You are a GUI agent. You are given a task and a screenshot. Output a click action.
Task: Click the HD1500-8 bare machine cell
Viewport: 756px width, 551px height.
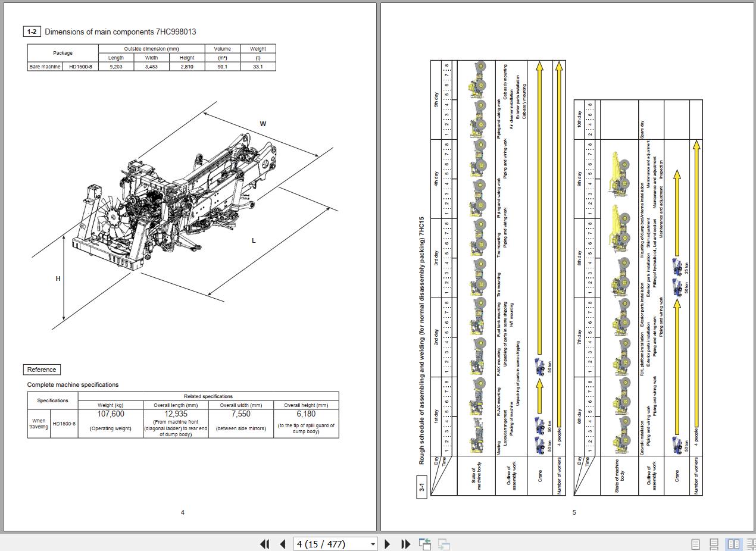[80, 67]
